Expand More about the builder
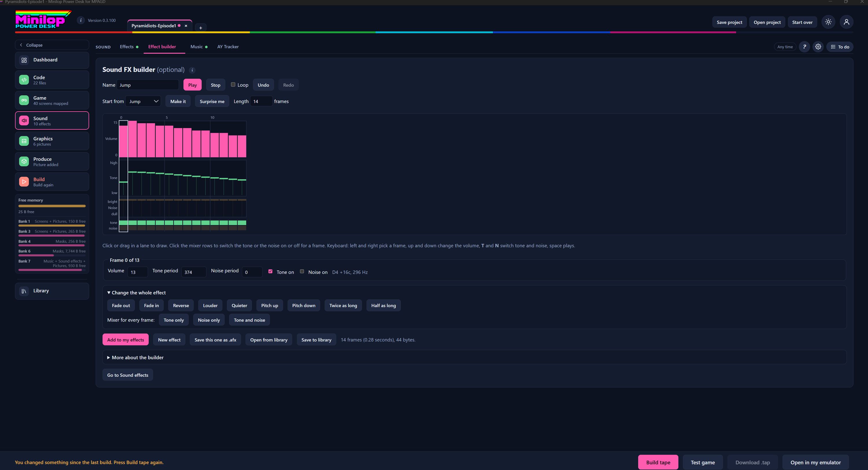 click(135, 357)
